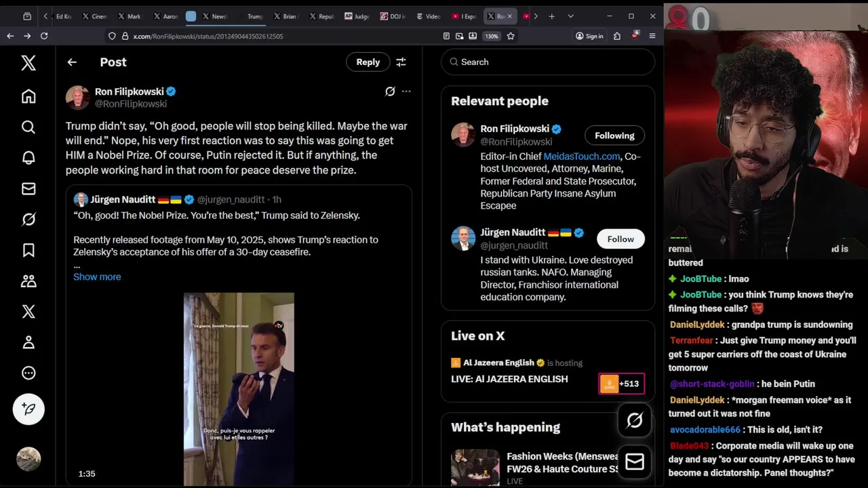This screenshot has width=868, height=488.
Task: Open Jürgen Nauditt quoted post author name
Action: point(123,199)
